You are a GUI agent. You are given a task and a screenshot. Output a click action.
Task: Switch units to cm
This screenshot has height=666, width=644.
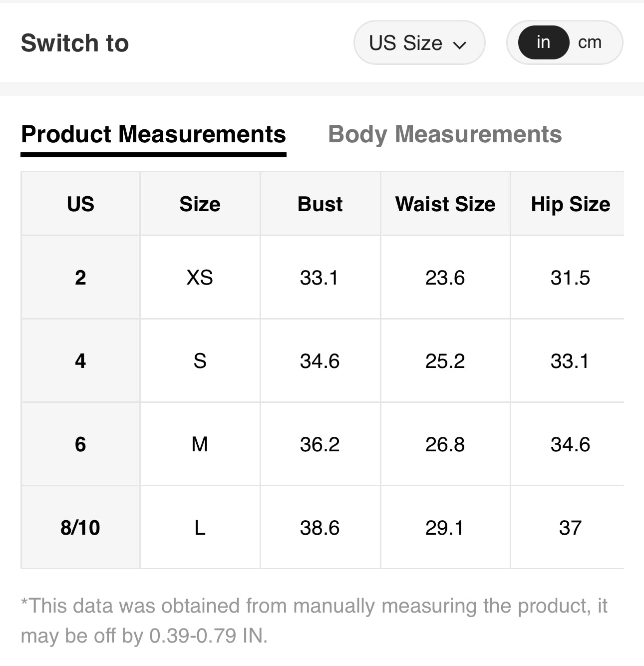[590, 43]
